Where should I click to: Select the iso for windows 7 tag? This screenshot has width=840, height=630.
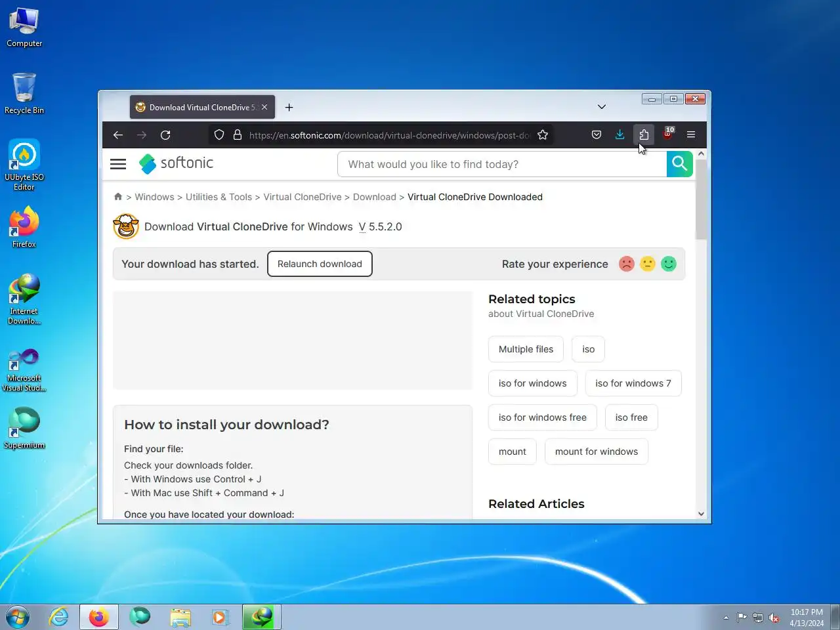point(633,383)
